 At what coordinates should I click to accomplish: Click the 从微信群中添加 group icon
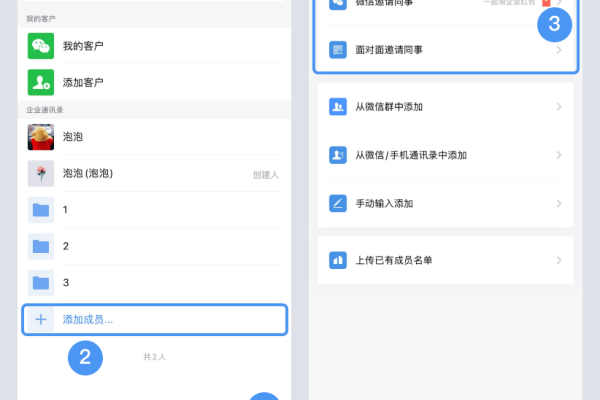338,107
